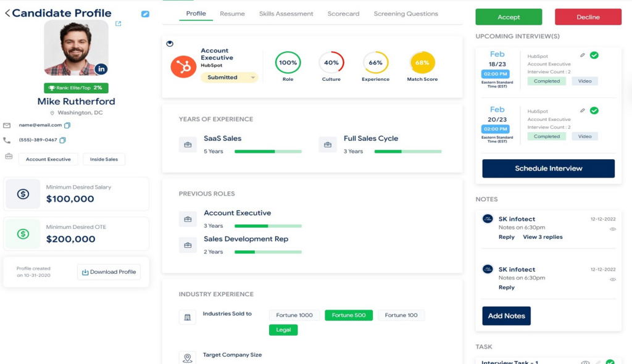Expand View 3 replies on the first note

coord(543,237)
